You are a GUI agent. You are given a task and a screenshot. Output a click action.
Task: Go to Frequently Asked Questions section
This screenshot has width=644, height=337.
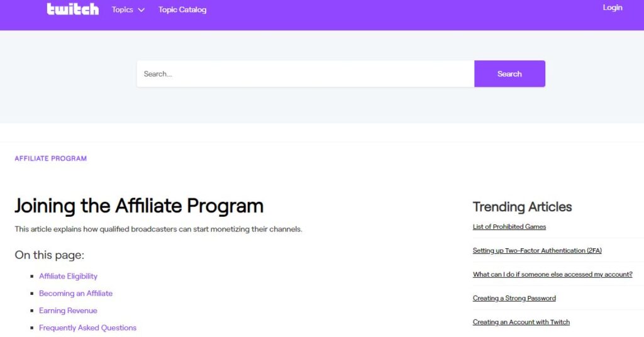(87, 328)
